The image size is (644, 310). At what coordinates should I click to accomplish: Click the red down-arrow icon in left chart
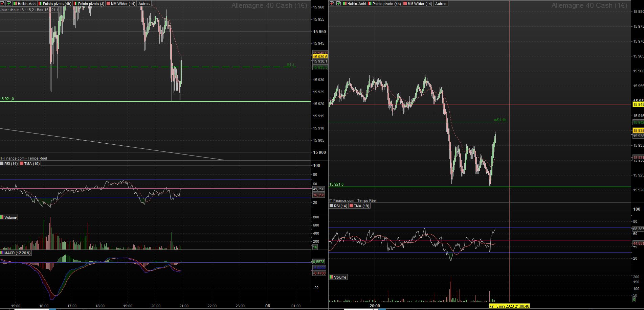coord(2,3)
